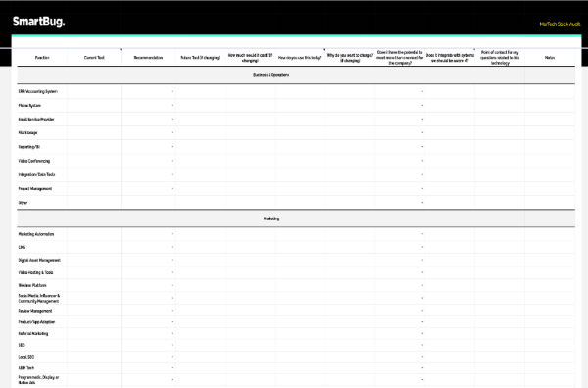This screenshot has height=388, width=588.
Task: Open Recommendation dropdown for Referral Marketing
Action: point(172,333)
